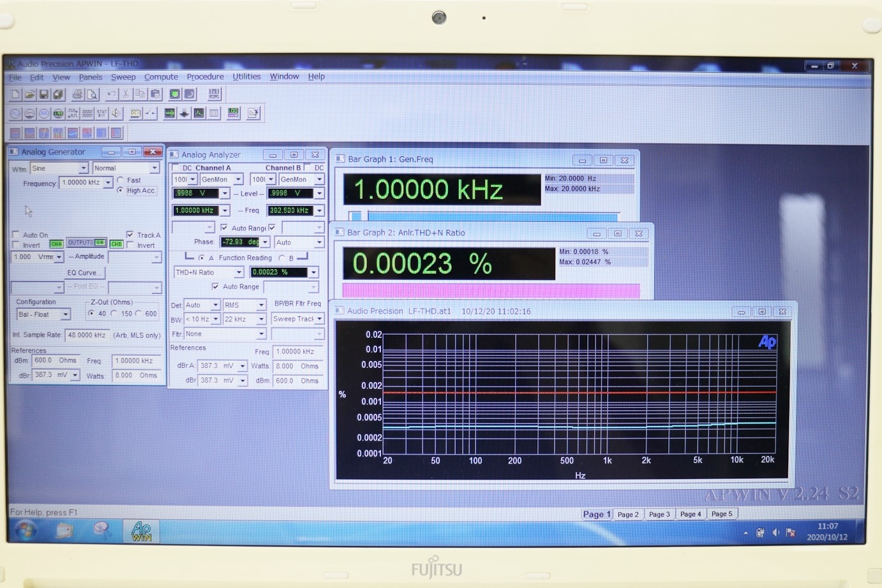Switch to the Page 5 tab
The height and width of the screenshot is (588, 882).
[722, 513]
